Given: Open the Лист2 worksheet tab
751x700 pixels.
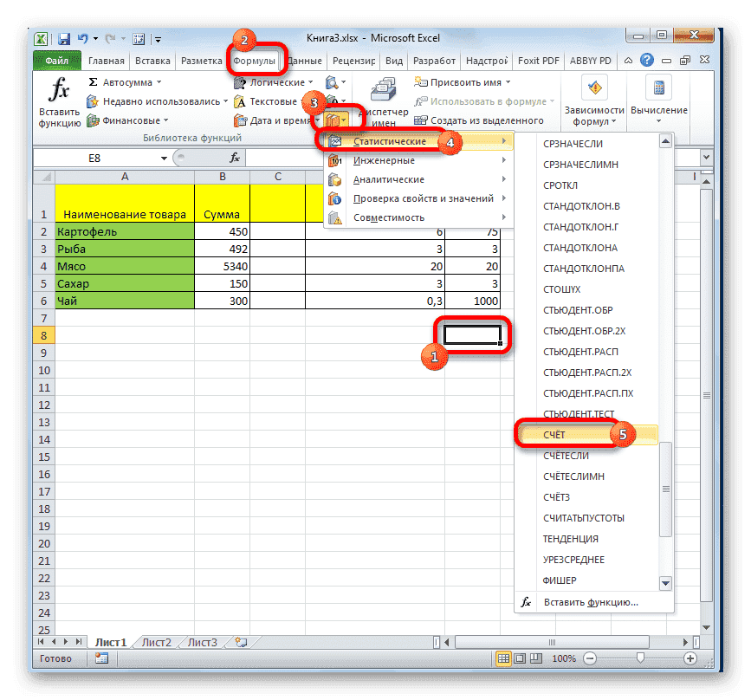Looking at the screenshot, I should pos(154,643).
